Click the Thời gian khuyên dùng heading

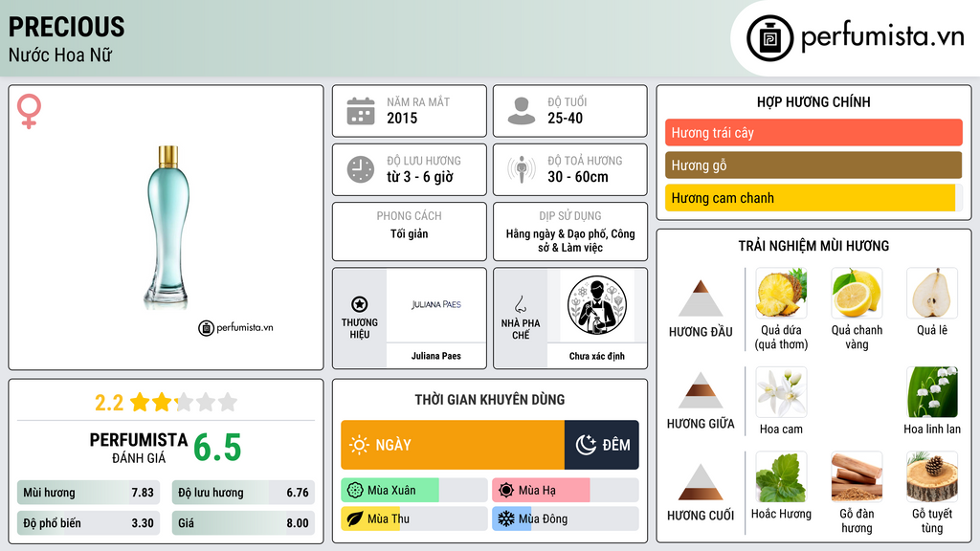(x=490, y=400)
